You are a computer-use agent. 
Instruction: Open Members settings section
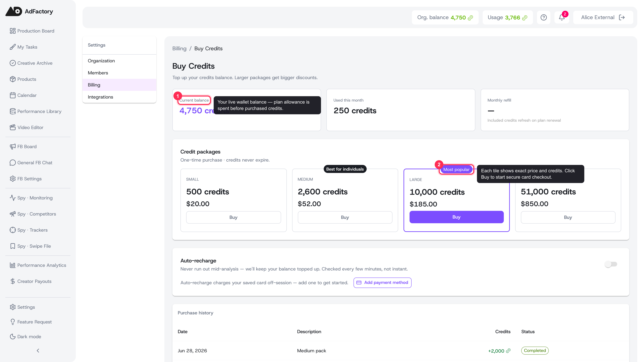(119, 73)
